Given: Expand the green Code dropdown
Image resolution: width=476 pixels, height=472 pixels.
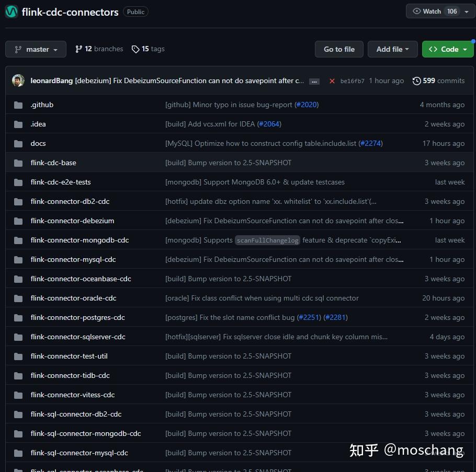Looking at the screenshot, I should [x=448, y=49].
